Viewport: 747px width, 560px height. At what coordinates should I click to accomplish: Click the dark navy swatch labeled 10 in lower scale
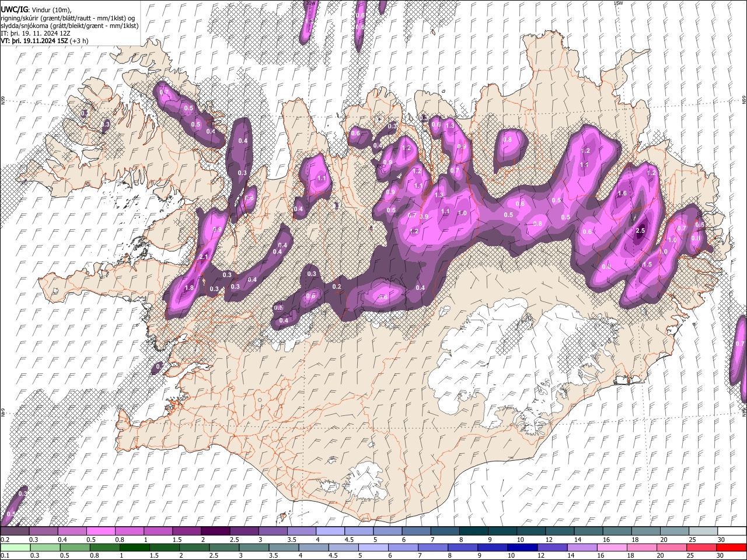click(x=522, y=547)
